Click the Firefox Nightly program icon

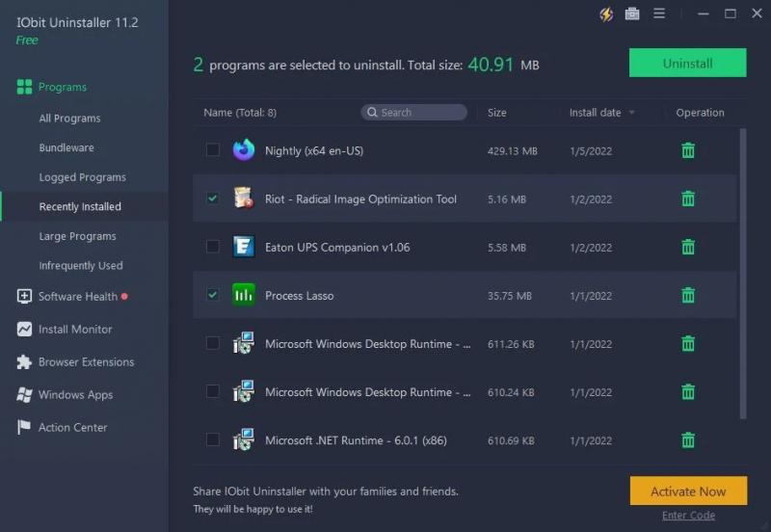point(244,150)
